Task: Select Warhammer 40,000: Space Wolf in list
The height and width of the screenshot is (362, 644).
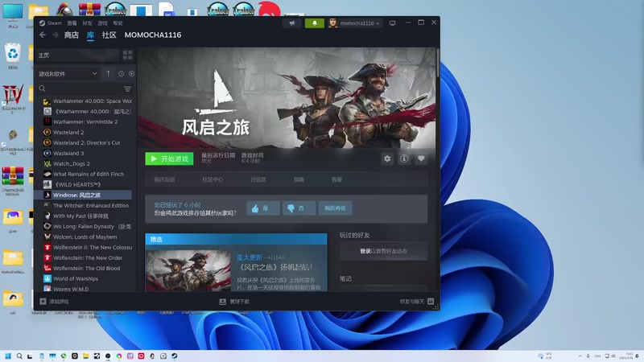Action: coord(88,101)
